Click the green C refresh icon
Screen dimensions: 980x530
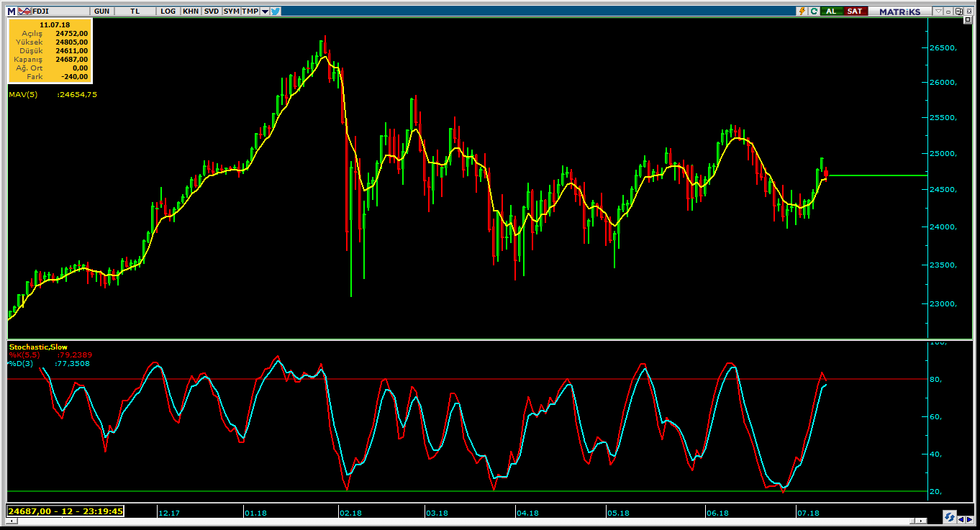[x=814, y=11]
